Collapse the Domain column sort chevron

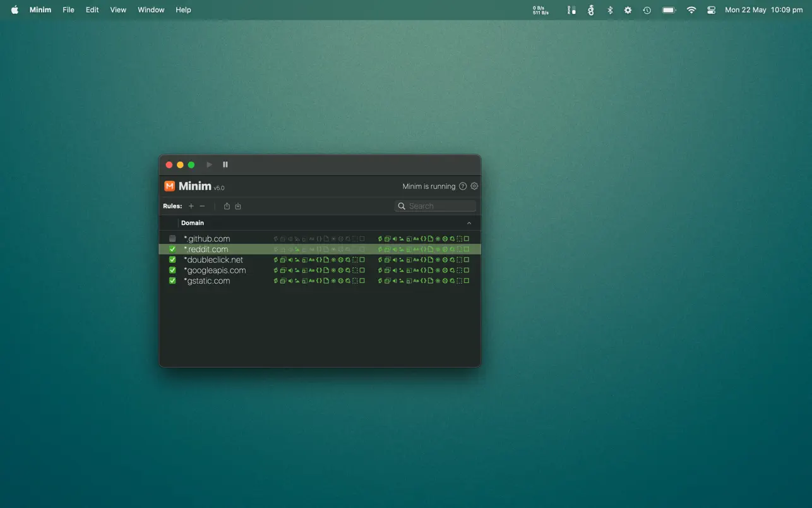coord(469,223)
